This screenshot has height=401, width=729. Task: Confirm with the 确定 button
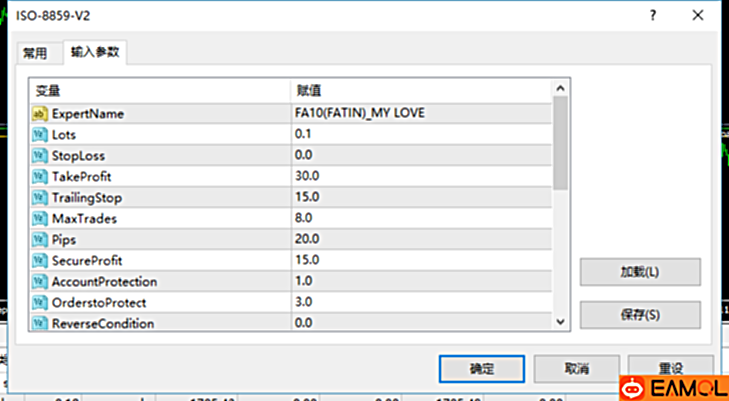tap(481, 367)
